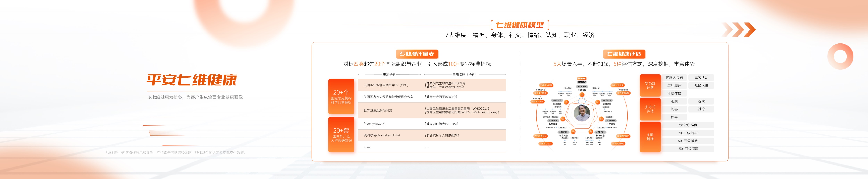Click the 多场景评估 orange block
Image resolution: width=868 pixels, height=179 pixels.
click(x=650, y=85)
